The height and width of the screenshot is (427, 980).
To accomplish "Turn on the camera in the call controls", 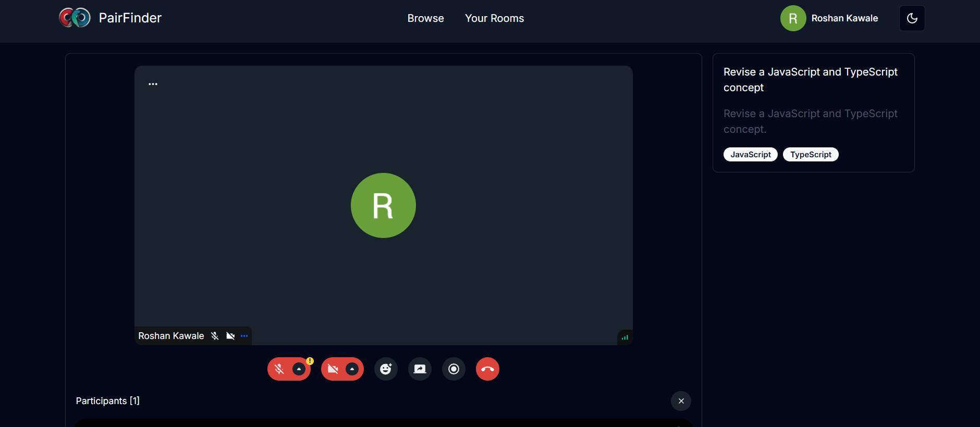I will coord(333,369).
